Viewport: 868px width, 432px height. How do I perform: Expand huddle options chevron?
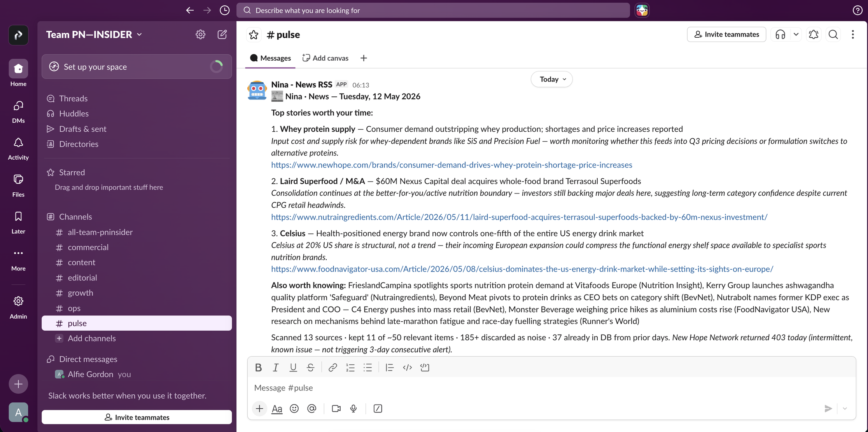796,34
